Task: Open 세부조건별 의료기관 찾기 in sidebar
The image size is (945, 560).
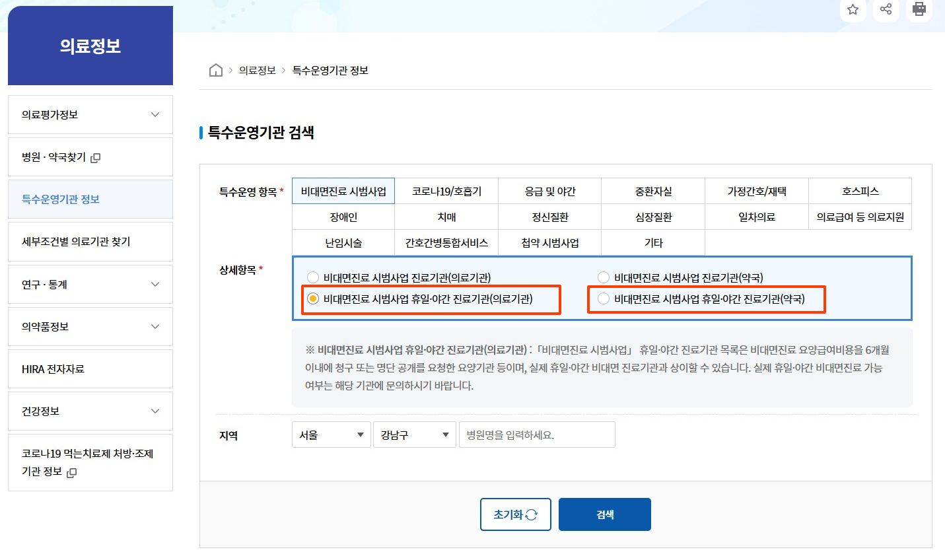Action: click(x=90, y=242)
